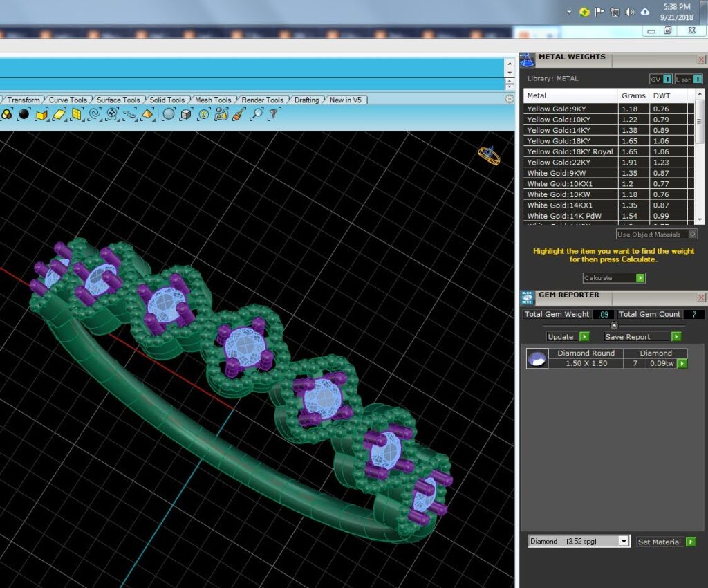Click the spiral curve tool icon

tap(95, 114)
